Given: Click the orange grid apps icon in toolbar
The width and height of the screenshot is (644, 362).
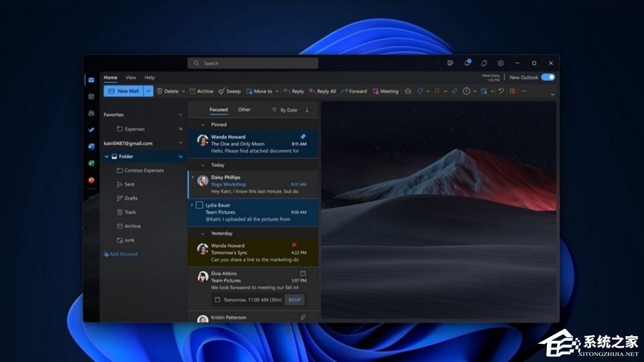Looking at the screenshot, I should click(x=513, y=91).
